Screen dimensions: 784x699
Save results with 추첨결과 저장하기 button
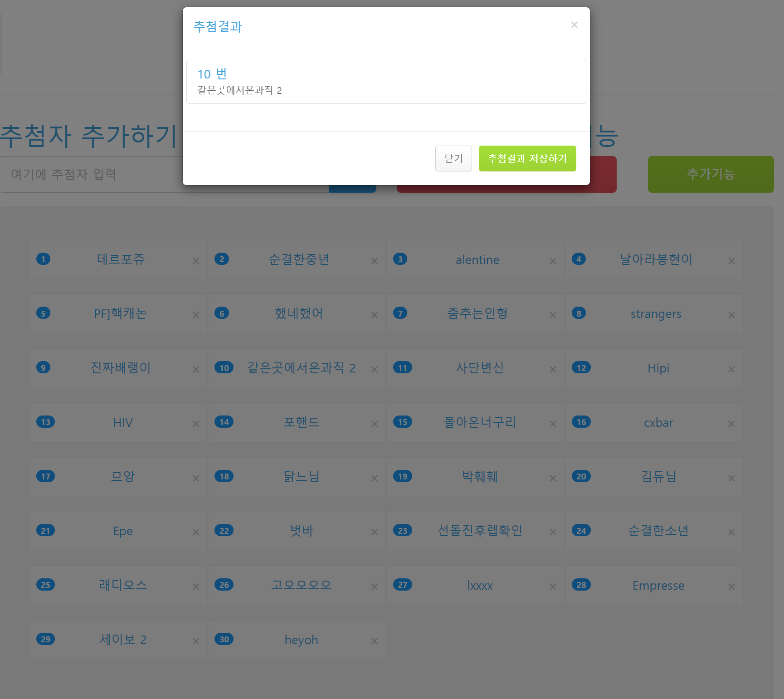pyautogui.click(x=527, y=159)
